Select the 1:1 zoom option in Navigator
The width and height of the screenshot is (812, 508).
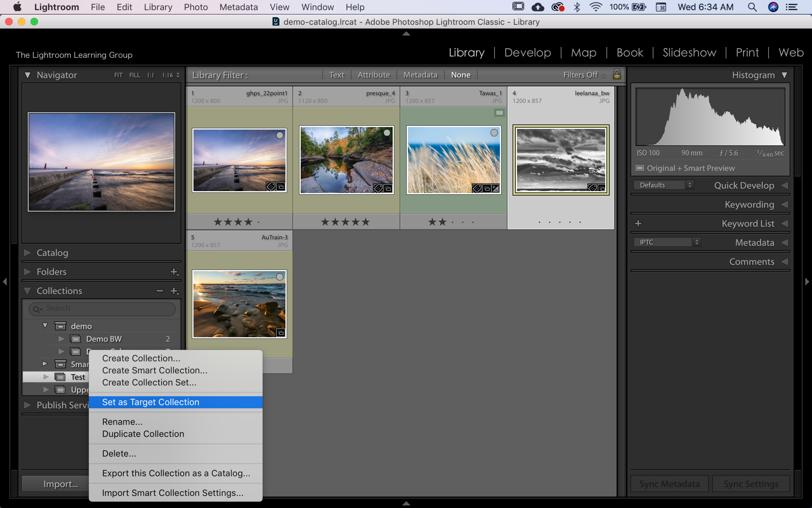(x=150, y=75)
